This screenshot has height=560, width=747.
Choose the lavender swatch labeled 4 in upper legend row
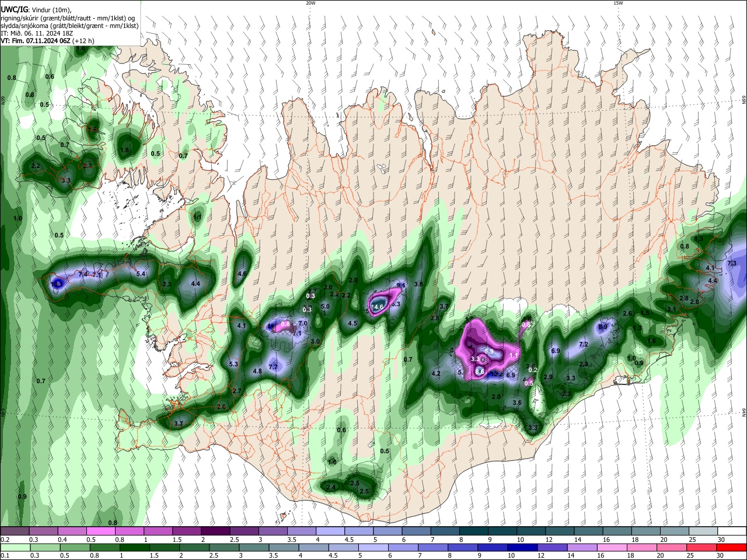point(330,531)
